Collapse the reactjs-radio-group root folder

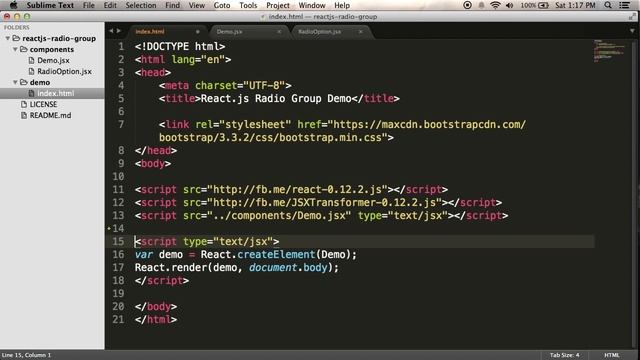[x=7, y=38]
